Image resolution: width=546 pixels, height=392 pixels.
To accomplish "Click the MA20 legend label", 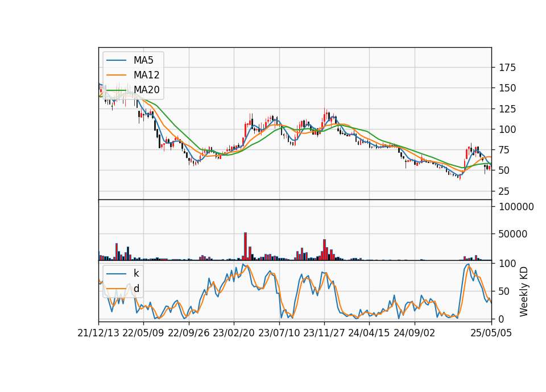I will (x=146, y=90).
